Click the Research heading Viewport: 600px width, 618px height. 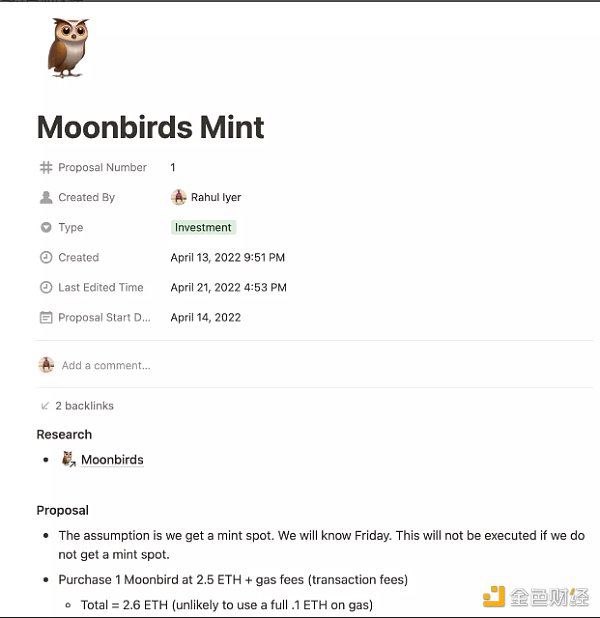click(64, 435)
